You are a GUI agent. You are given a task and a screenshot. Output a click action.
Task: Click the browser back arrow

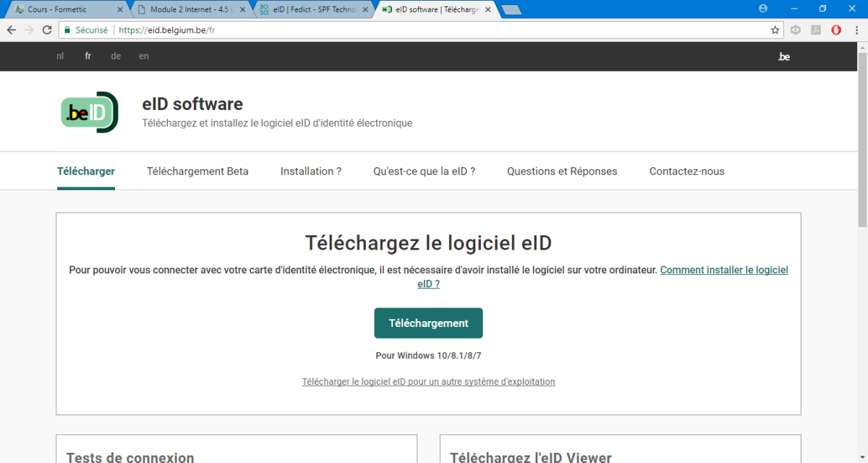11,30
